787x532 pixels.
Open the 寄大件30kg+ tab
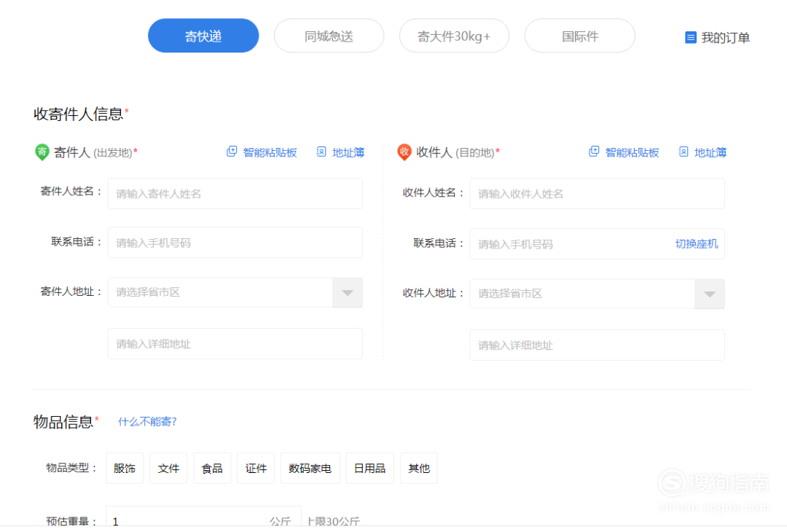coord(454,36)
